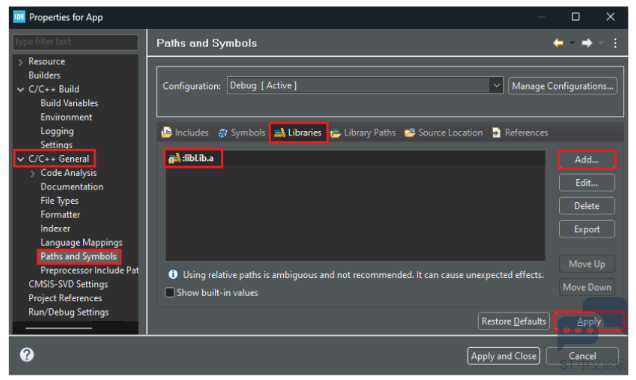Image resolution: width=636 pixels, height=380 pixels.
Task: Expand the Code Analysis tree node
Action: click(32, 174)
